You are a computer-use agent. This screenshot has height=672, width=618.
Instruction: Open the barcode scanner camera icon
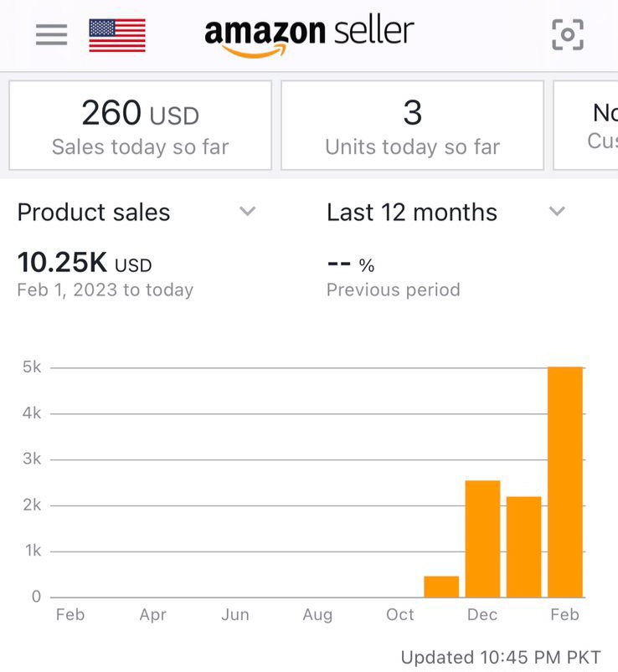(x=568, y=35)
